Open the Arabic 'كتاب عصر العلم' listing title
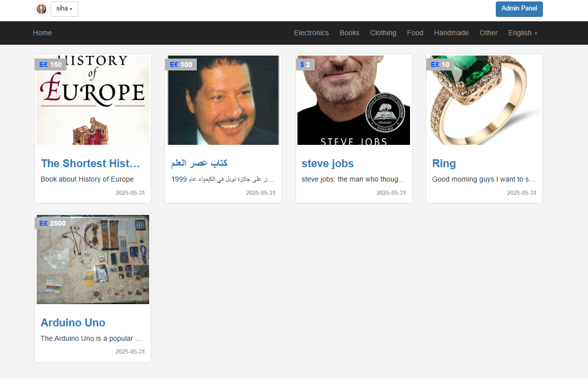 199,163
